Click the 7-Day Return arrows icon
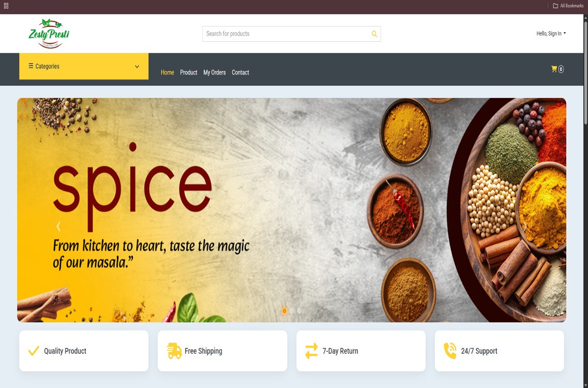Viewport: 588px width, 388px height. (312, 351)
